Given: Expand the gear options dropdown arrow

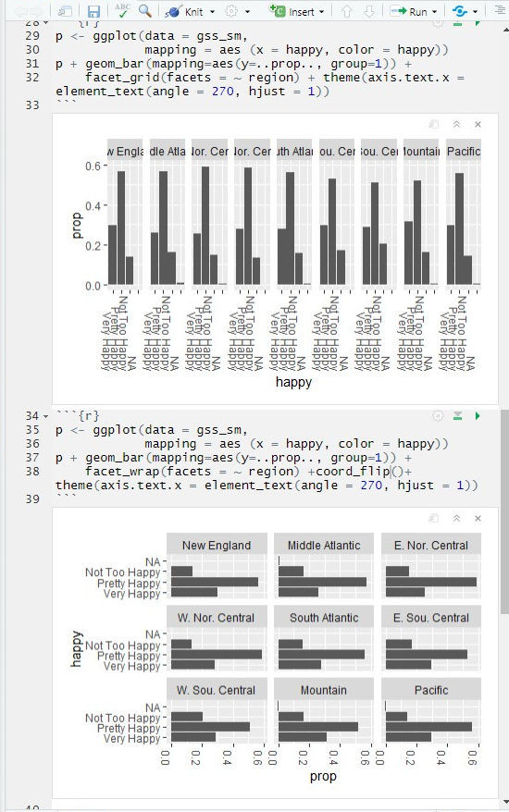Looking at the screenshot, I should (247, 11).
